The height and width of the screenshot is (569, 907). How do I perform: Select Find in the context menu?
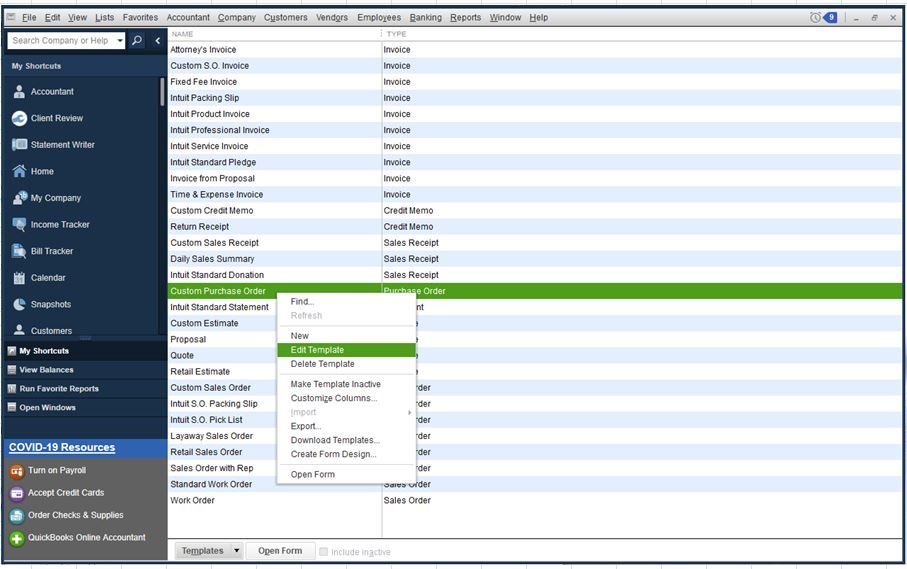(x=346, y=301)
